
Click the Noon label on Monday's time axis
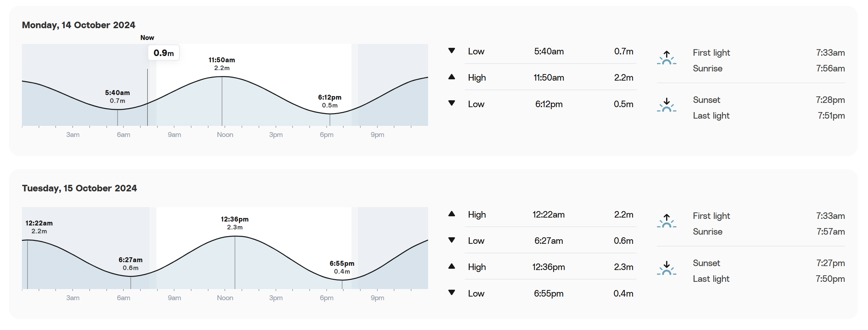pyautogui.click(x=225, y=135)
